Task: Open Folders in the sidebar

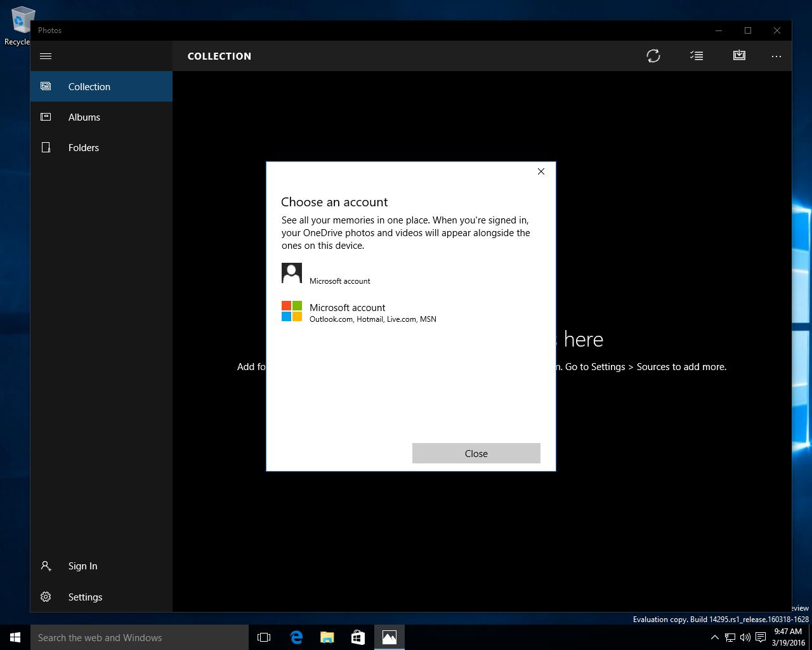Action: point(101,147)
